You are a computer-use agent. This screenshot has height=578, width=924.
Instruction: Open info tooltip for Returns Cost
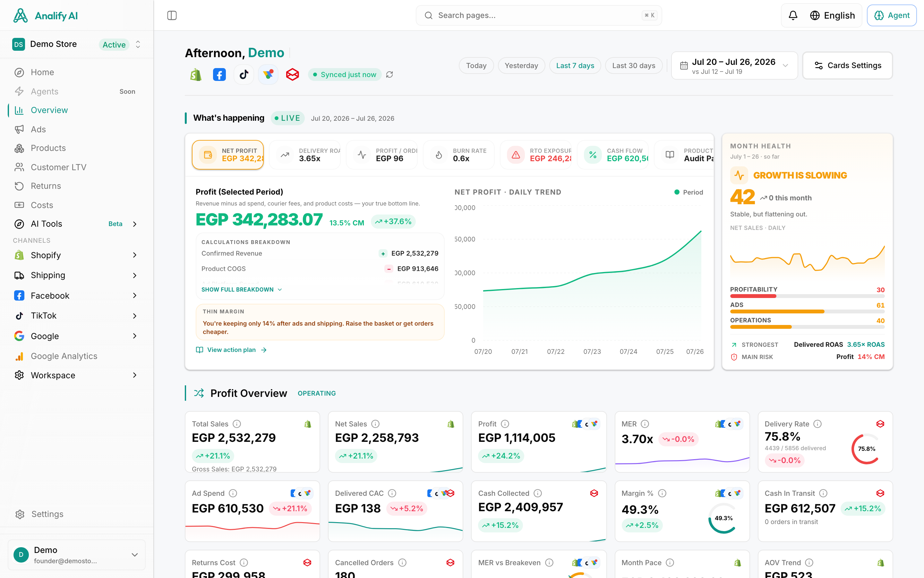pos(244,563)
